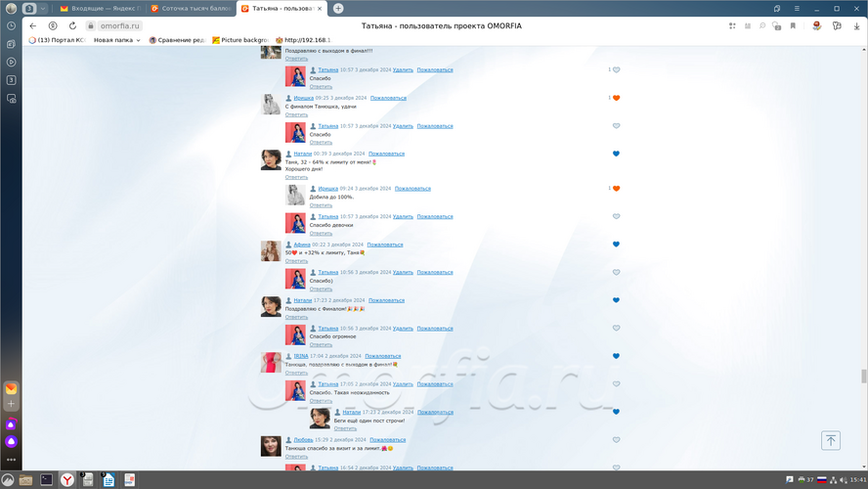The image size is (868, 489).
Task: Like Иришка's comment С финалом Танюшка
Action: (616, 98)
